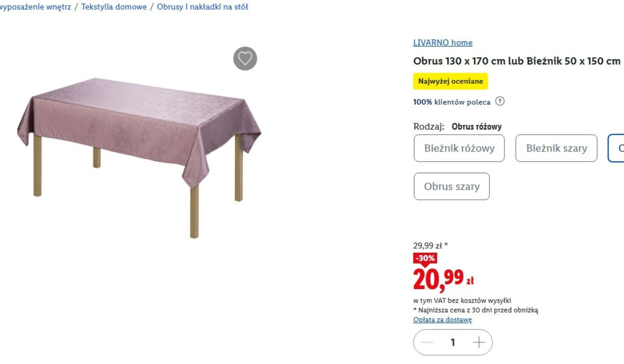624x364 pixels.
Task: Add the tablecloth to wishlist with heart icon
Action: coord(245,58)
